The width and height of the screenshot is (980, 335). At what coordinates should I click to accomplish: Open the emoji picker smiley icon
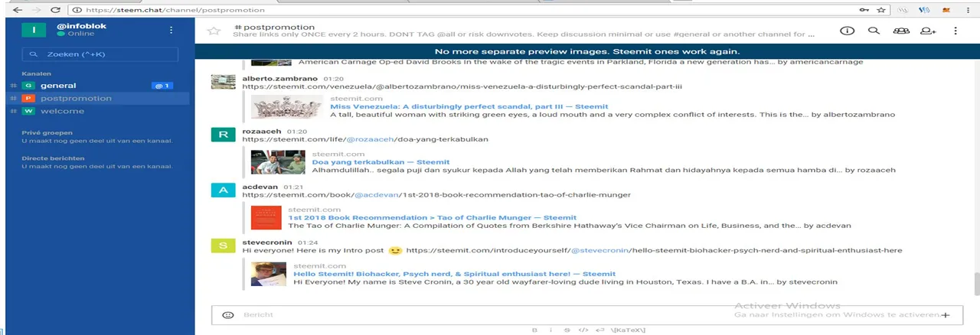[x=227, y=314]
